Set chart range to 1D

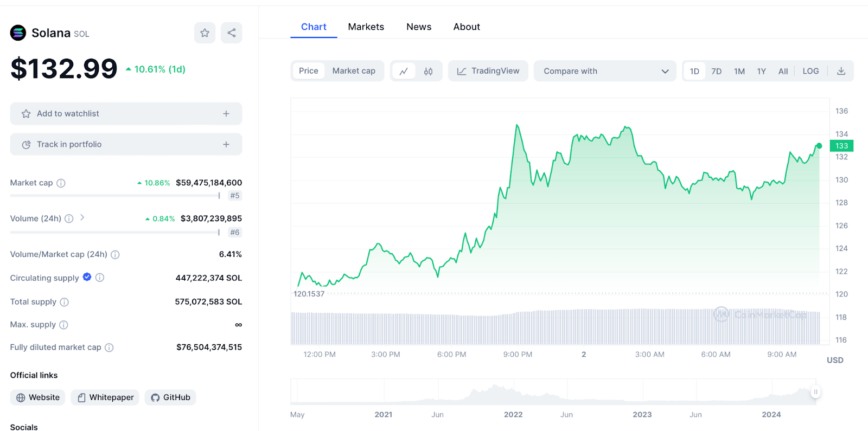tap(694, 71)
